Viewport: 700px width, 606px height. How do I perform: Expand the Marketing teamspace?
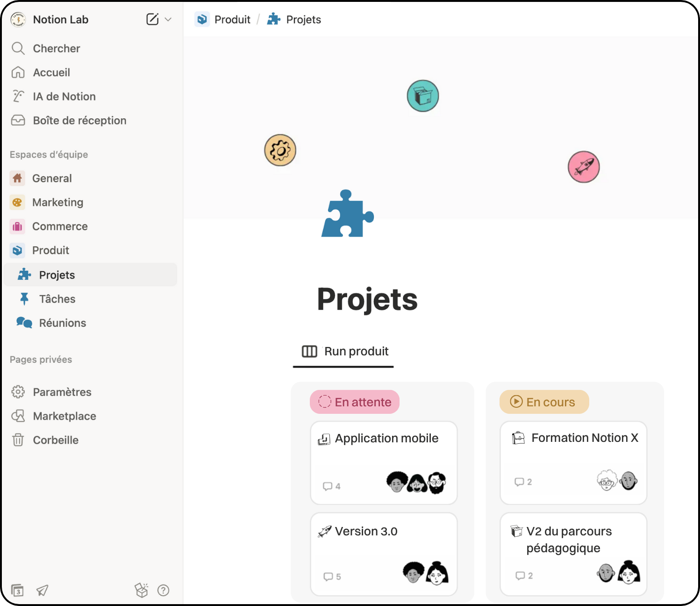pyautogui.click(x=57, y=202)
